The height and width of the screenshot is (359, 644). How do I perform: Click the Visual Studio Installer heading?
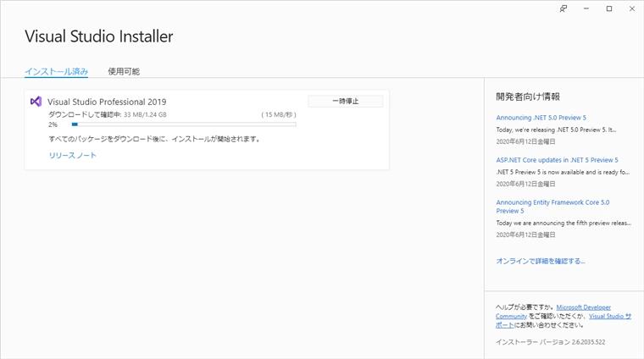[x=99, y=36]
